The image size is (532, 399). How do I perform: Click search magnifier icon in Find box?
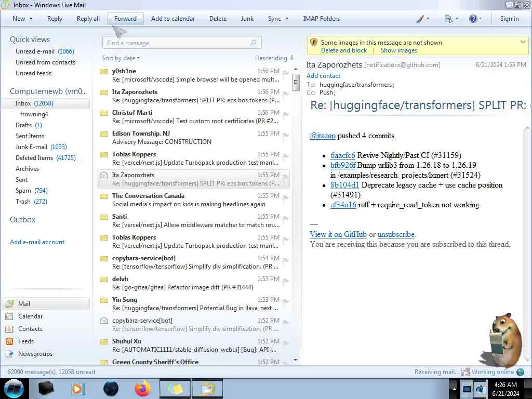click(253, 43)
